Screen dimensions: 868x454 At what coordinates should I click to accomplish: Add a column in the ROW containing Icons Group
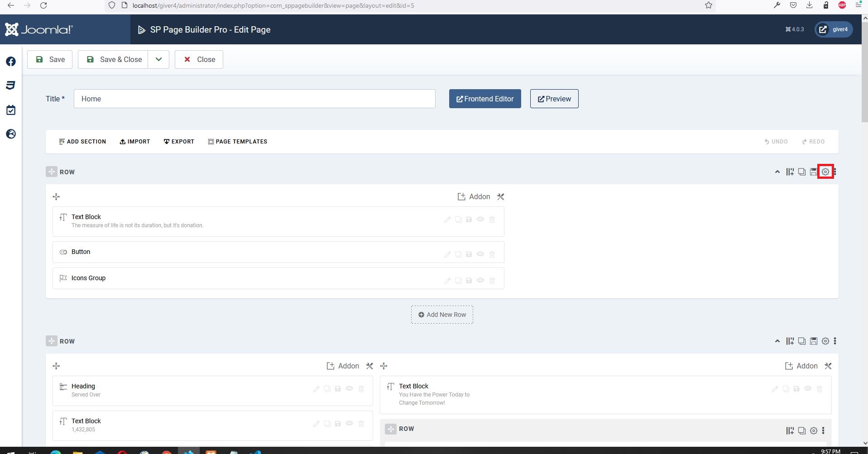click(x=790, y=172)
